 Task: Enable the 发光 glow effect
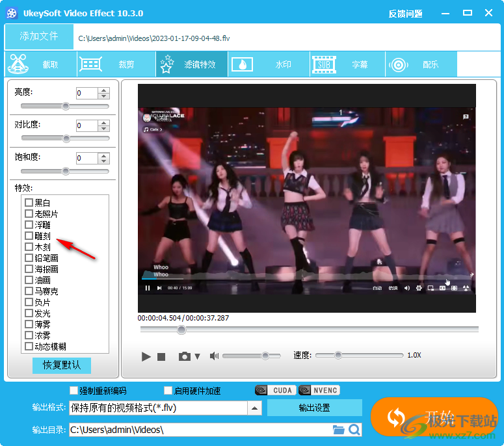coord(29,313)
